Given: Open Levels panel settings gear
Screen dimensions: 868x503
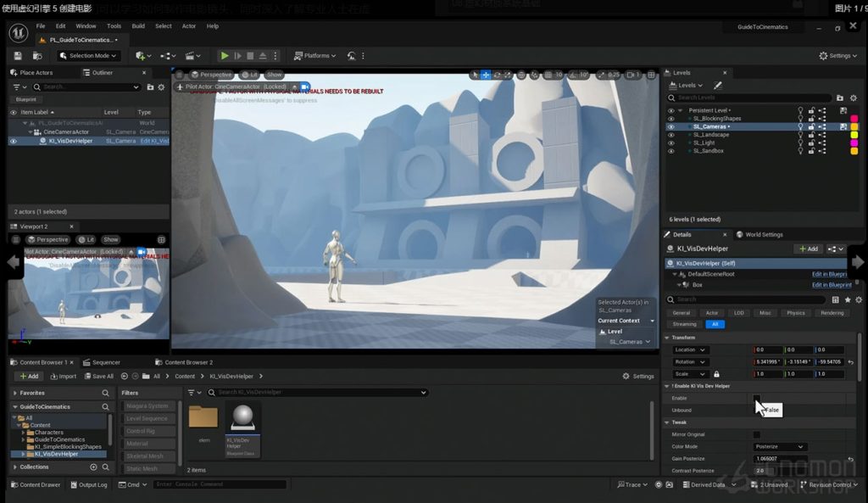Looking at the screenshot, I should point(854,98).
